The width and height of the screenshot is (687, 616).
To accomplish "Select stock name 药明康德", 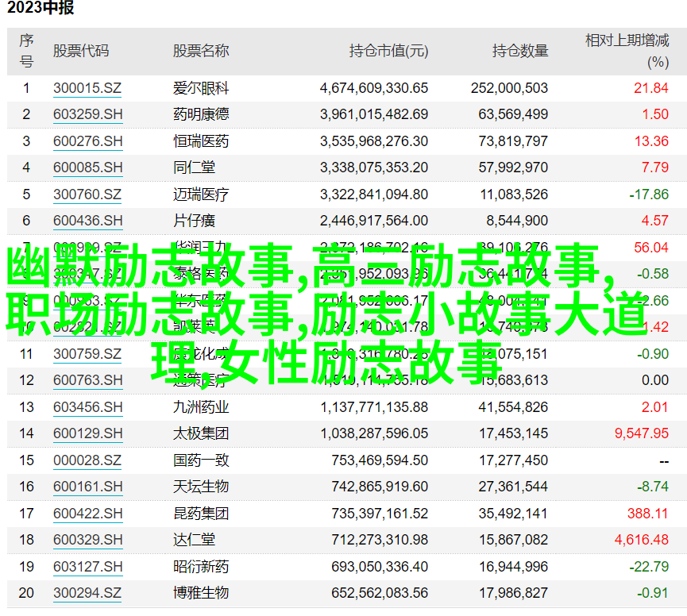I will point(201,114).
